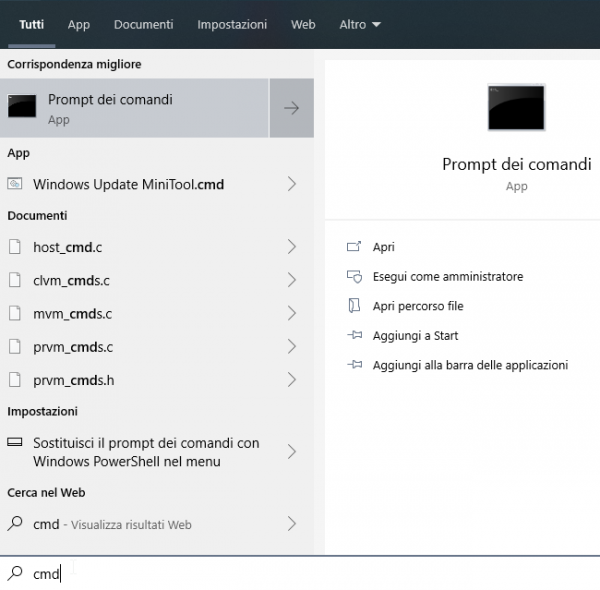This screenshot has width=600, height=590.
Task: Open Sostituisci il prompt dei comandi setting
Action: 145,452
